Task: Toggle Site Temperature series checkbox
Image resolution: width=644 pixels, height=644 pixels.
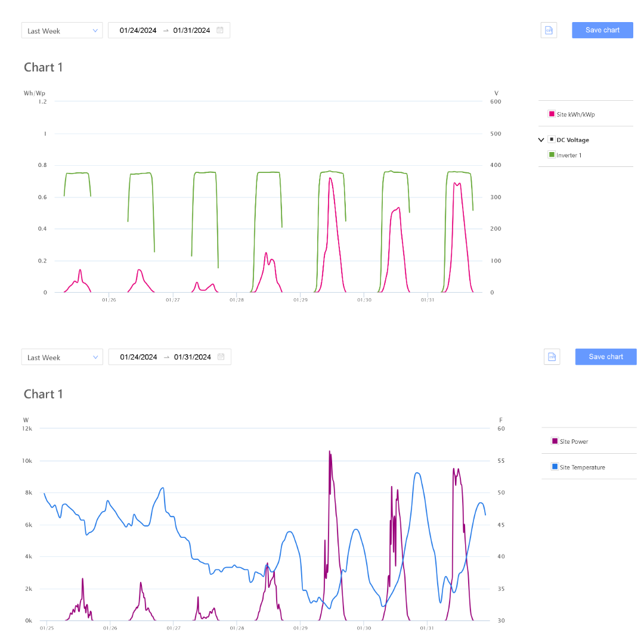Action: tap(555, 467)
